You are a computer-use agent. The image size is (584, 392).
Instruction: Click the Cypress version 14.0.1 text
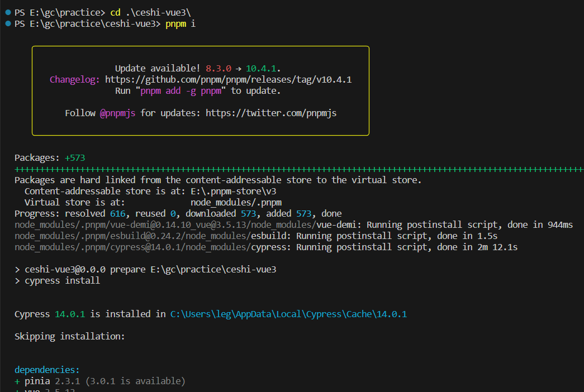(70, 314)
